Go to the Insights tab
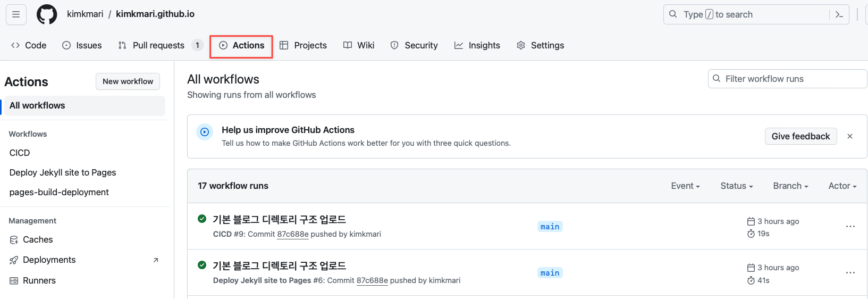The width and height of the screenshot is (868, 299). click(x=477, y=45)
